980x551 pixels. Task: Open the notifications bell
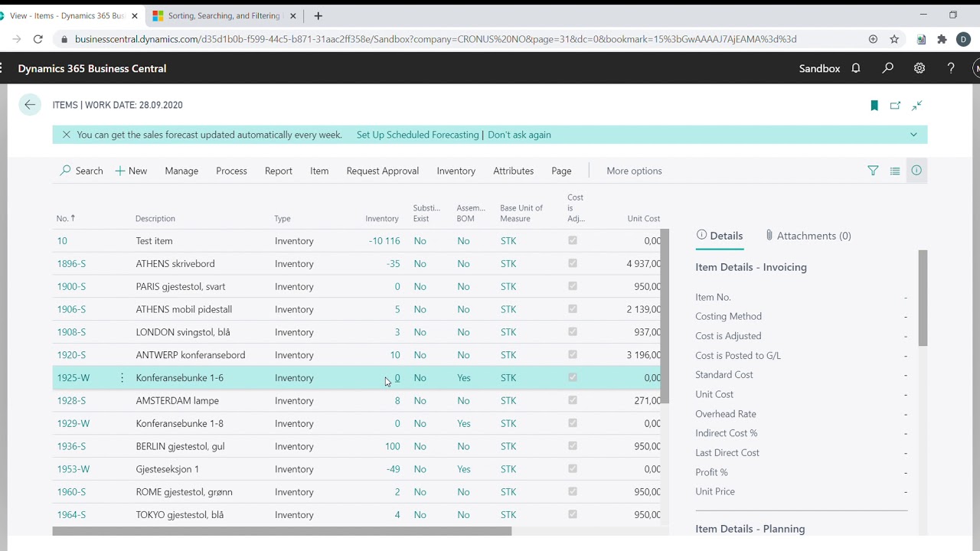pos(856,68)
